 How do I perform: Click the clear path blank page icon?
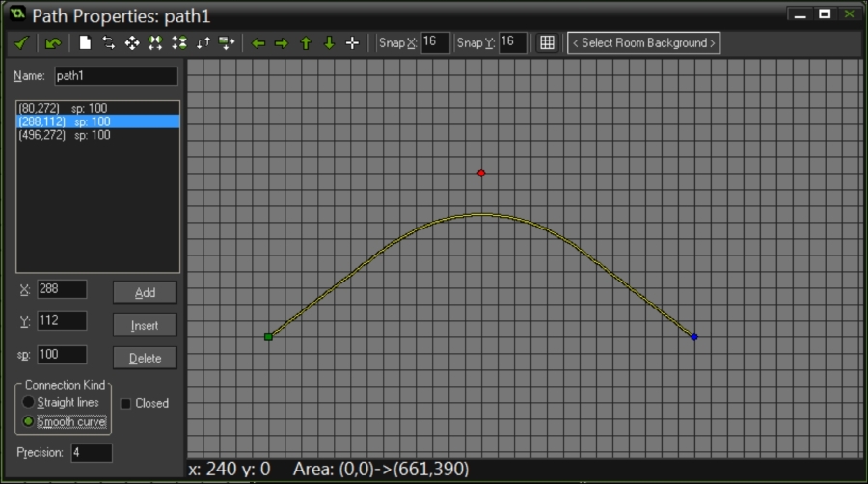click(85, 43)
